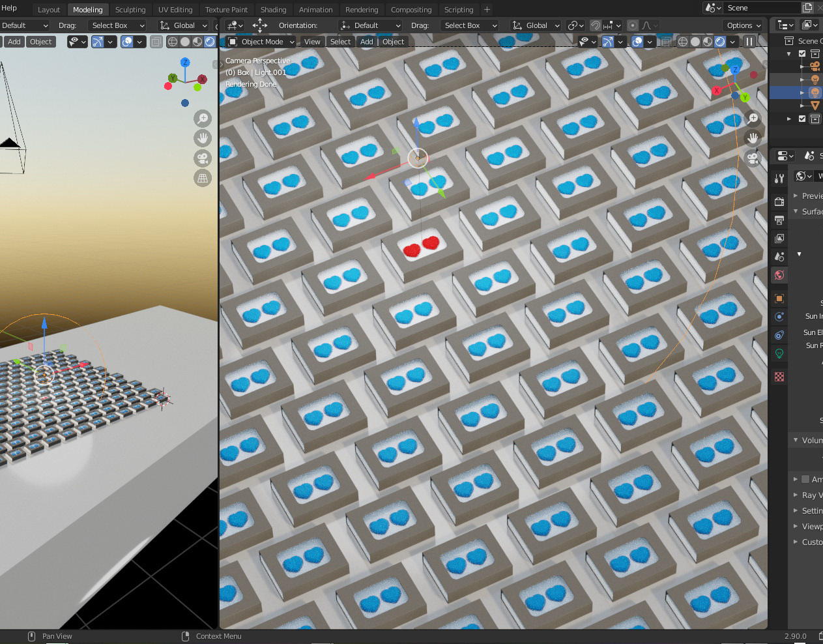The image size is (823, 644).
Task: Select rendered shading in right viewport
Action: [720, 42]
